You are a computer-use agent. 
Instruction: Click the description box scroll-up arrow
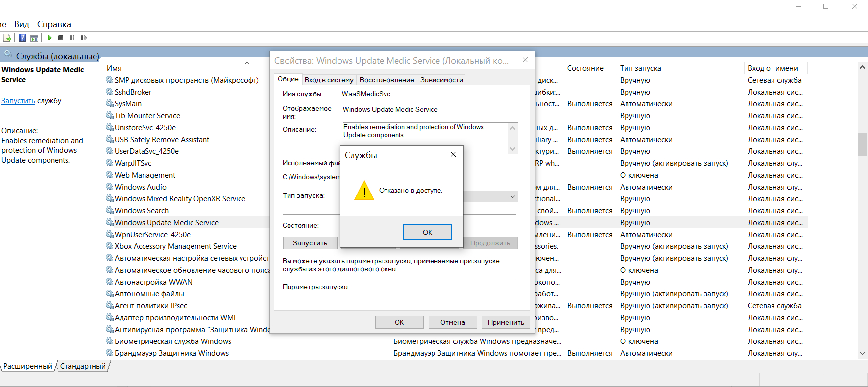(513, 128)
